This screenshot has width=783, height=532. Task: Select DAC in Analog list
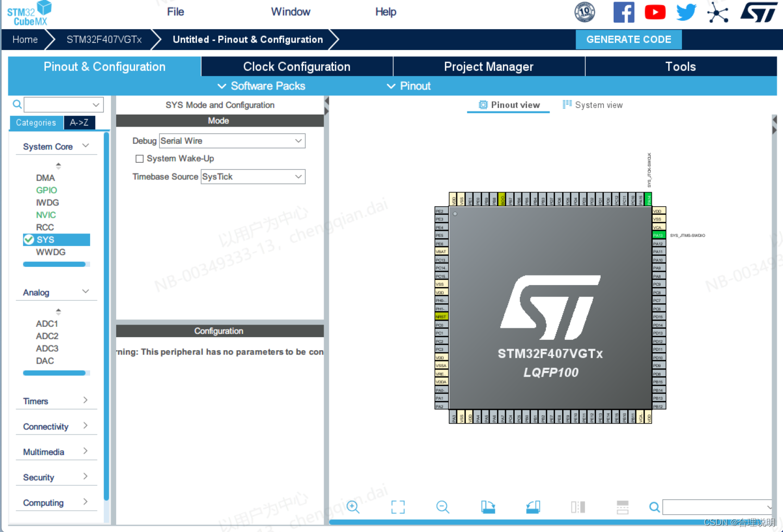45,361
